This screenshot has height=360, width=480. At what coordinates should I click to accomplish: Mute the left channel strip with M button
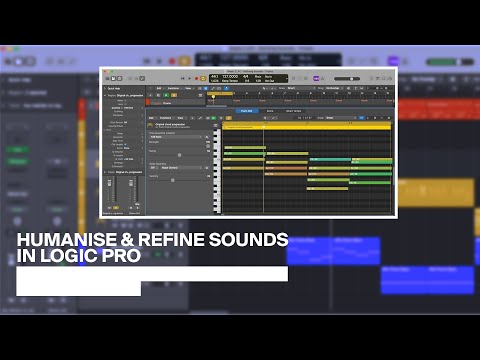(109, 208)
